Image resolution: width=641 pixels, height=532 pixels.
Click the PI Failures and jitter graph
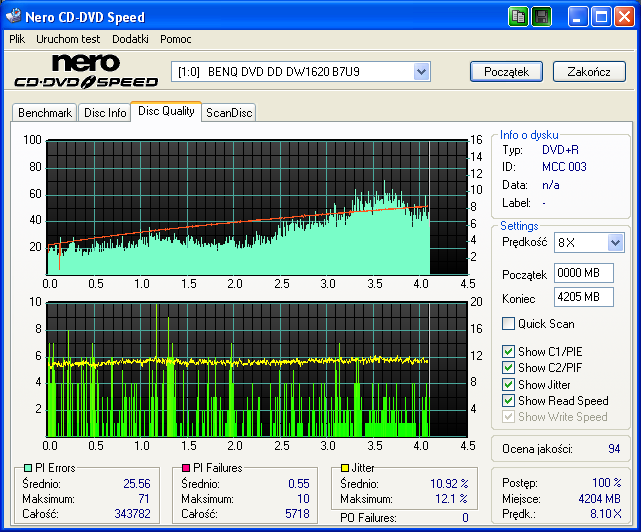(257, 370)
